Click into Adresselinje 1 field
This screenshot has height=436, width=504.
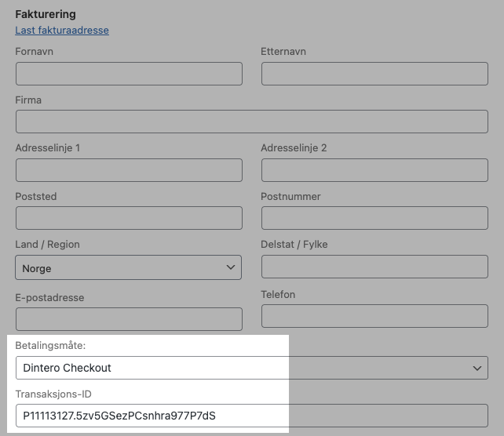coord(129,170)
